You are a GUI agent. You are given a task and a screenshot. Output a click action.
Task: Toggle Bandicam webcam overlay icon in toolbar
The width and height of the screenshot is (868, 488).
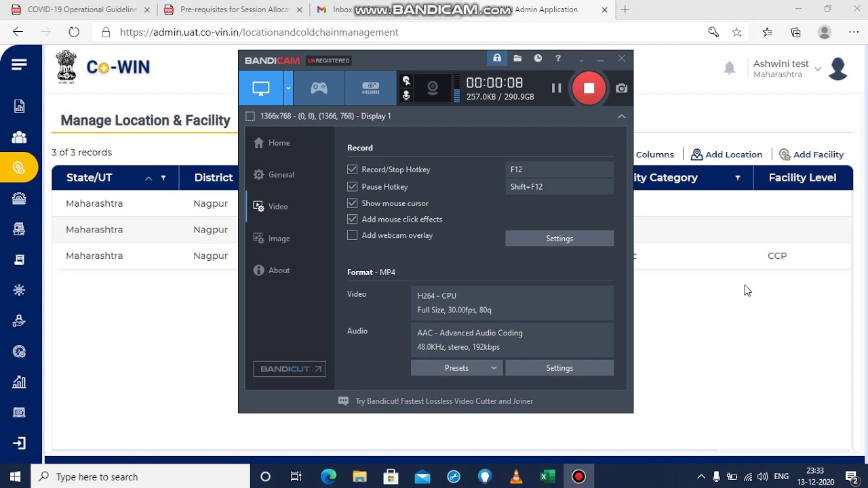point(433,88)
